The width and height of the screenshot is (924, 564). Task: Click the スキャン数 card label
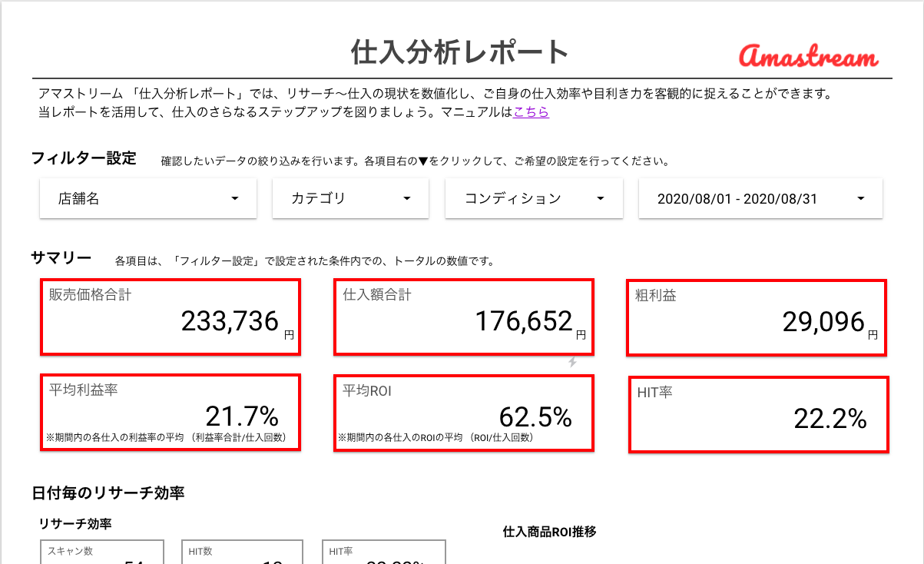point(70,551)
